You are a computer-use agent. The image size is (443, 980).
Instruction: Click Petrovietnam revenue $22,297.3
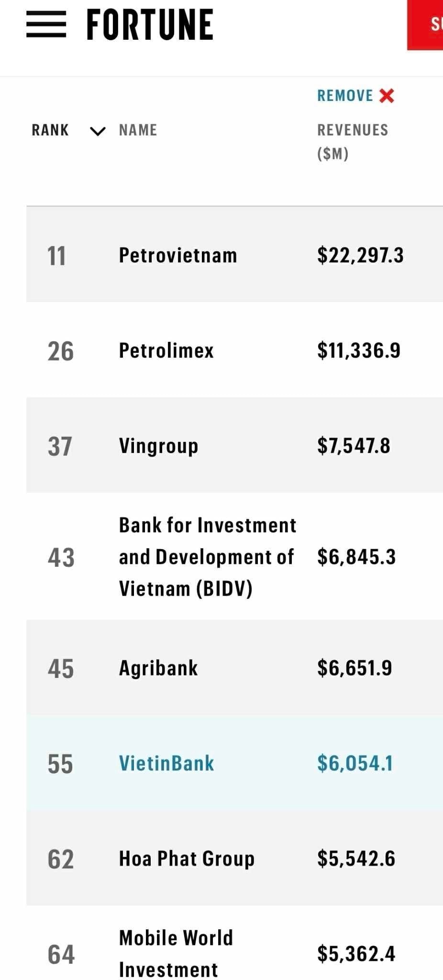click(360, 255)
